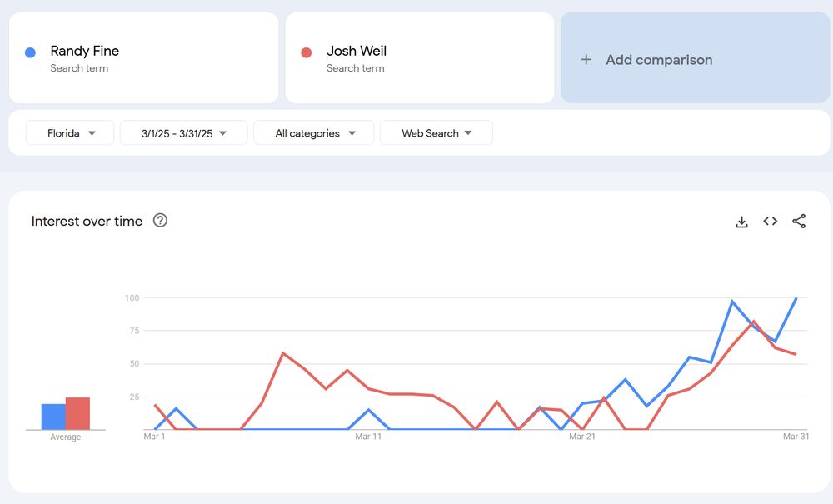The image size is (833, 504).
Task: Click the blue Average bar
Action: tap(53, 417)
